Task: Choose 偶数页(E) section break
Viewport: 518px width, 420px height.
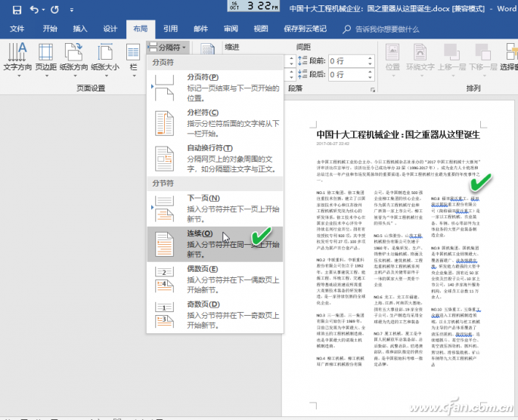Action: [x=215, y=279]
